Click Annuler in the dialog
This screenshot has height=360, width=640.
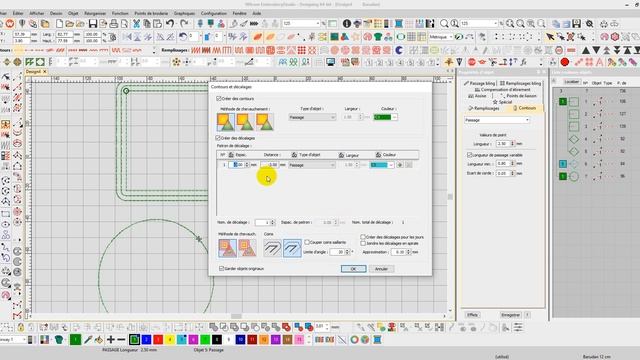(x=382, y=269)
